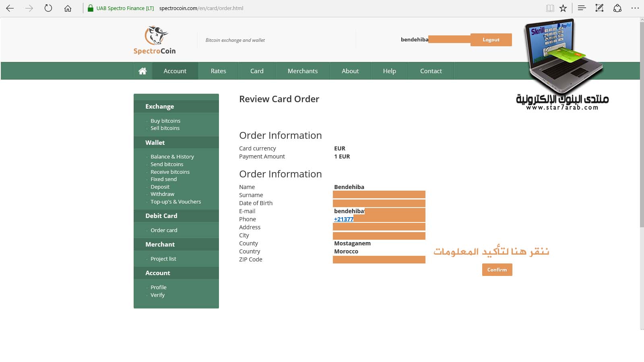This screenshot has height=362, width=644.
Task: Click the browser forward arrow
Action: 29,8
